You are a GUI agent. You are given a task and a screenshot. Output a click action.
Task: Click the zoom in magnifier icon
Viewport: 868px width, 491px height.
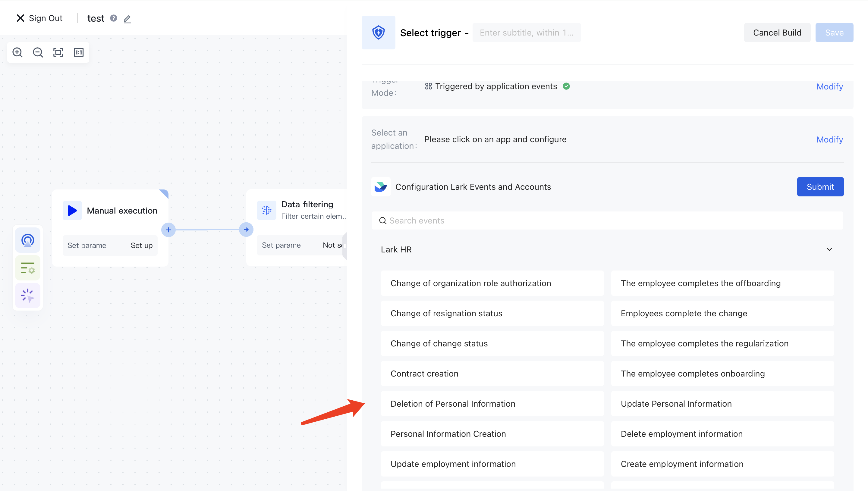17,52
